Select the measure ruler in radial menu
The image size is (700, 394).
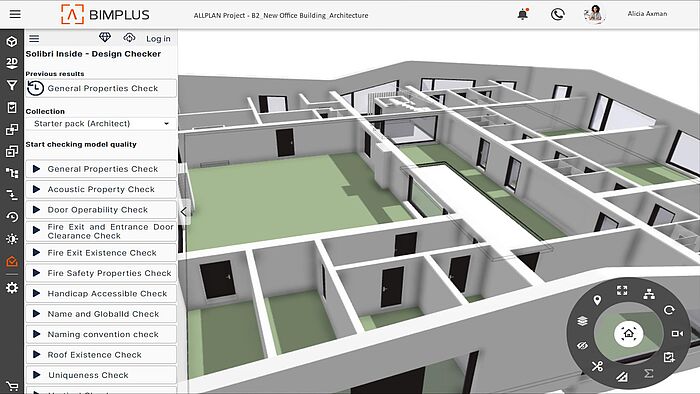click(x=622, y=377)
